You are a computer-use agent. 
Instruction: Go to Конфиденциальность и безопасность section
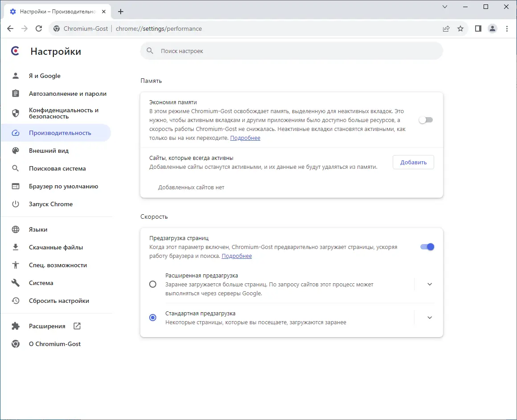63,113
